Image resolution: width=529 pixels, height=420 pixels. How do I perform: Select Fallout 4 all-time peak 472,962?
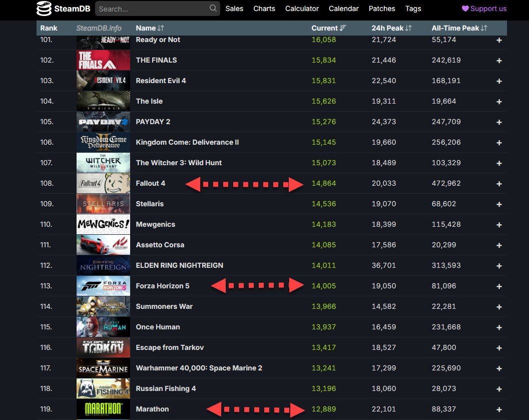point(446,183)
